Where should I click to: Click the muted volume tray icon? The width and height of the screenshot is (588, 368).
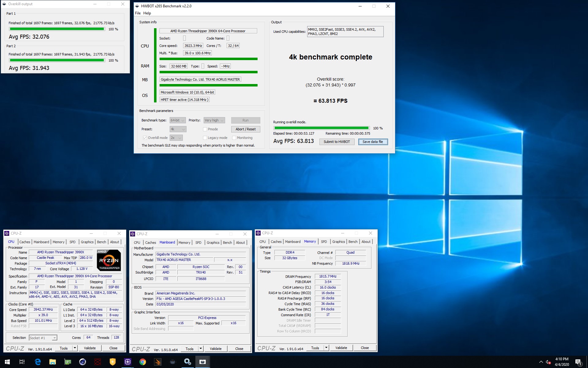[548, 362]
